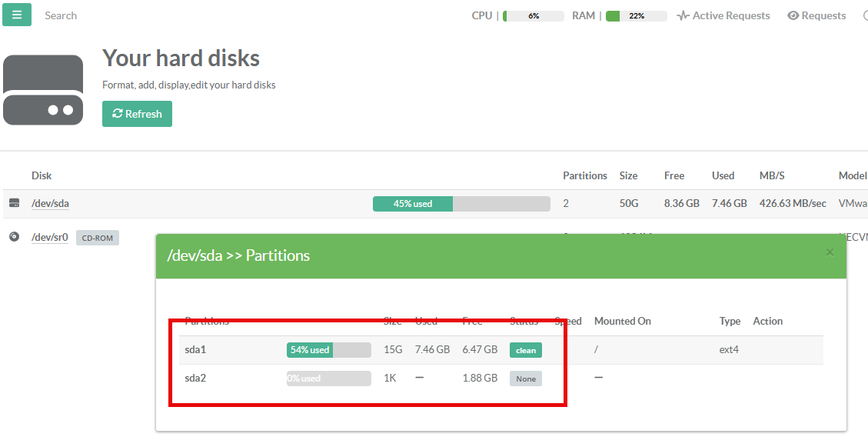Click the sda2 0% used bar
868x447 pixels.
click(328, 379)
